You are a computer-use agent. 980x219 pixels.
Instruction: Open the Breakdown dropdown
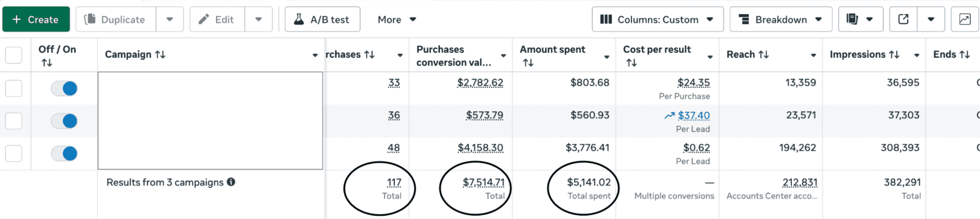pos(780,20)
